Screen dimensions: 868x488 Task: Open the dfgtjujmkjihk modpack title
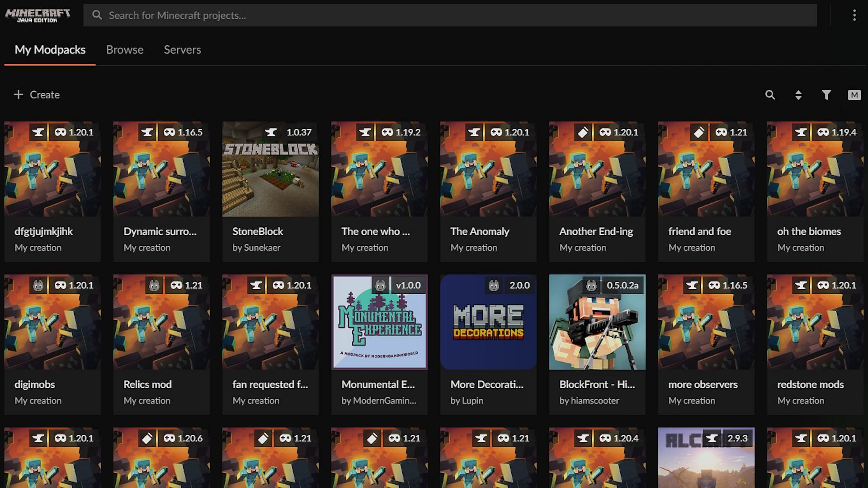[x=43, y=231]
